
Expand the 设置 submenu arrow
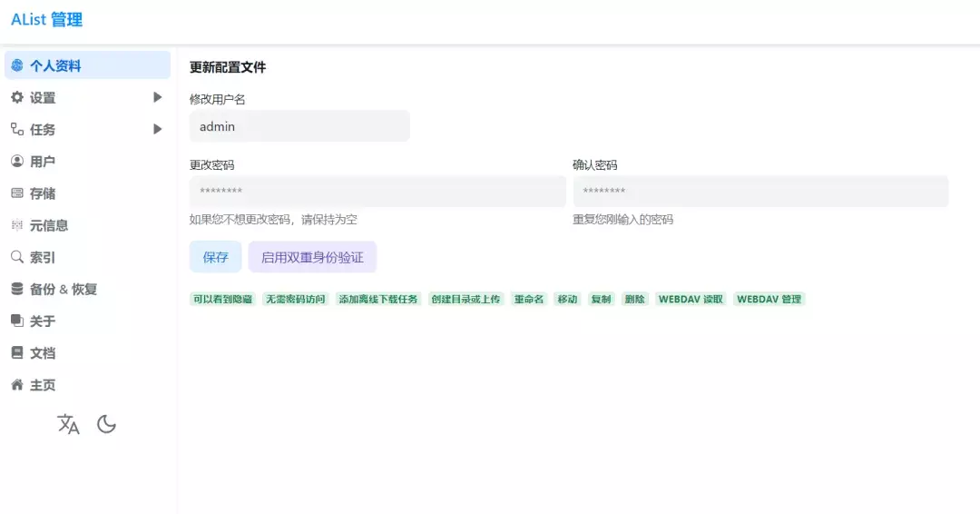[158, 97]
